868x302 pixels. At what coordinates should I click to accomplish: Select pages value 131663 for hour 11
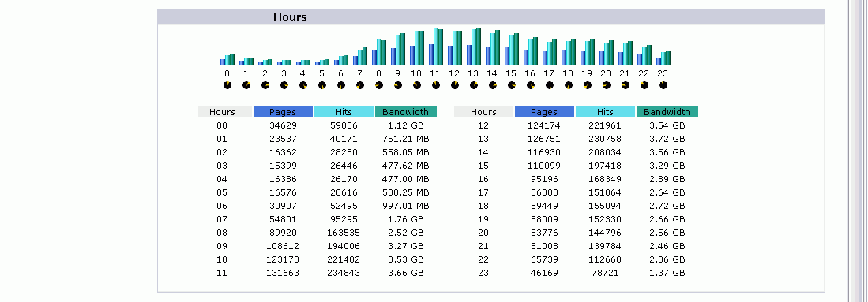click(x=283, y=273)
